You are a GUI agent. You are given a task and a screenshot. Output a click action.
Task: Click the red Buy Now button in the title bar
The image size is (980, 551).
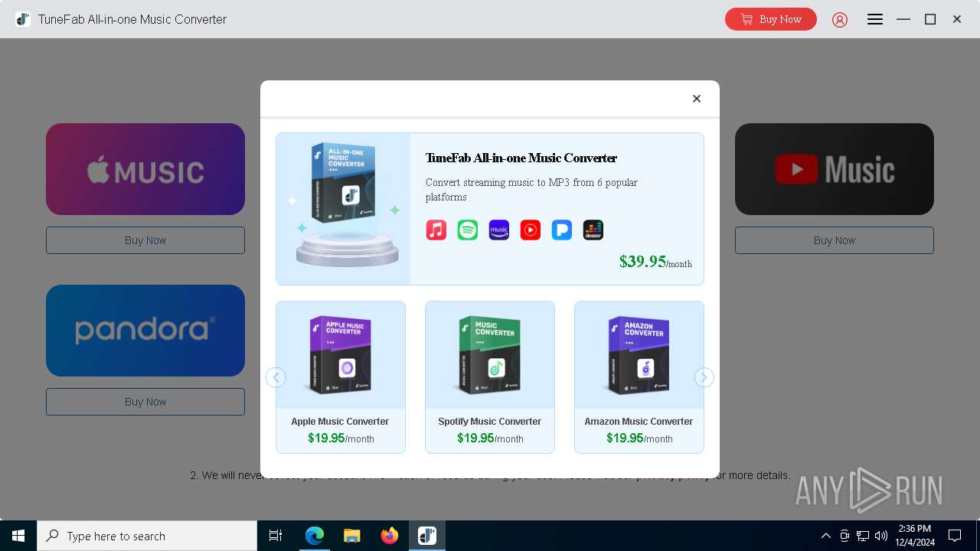(x=771, y=19)
